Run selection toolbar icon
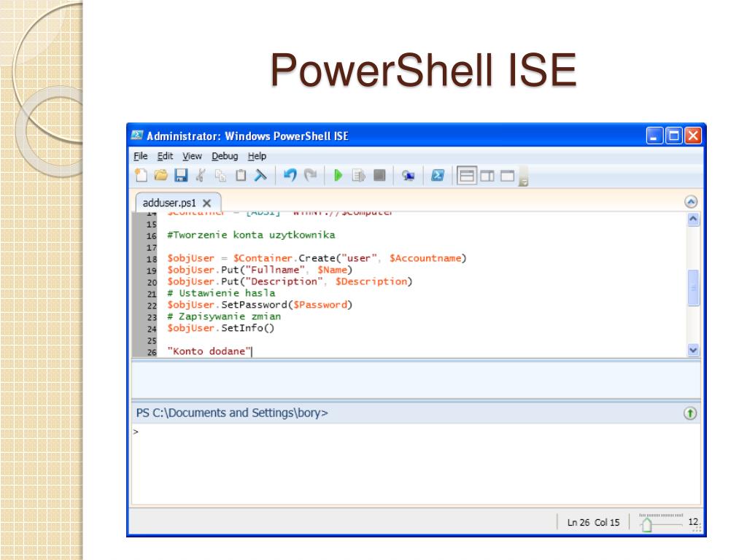The height and width of the screenshot is (560, 747). tap(359, 176)
